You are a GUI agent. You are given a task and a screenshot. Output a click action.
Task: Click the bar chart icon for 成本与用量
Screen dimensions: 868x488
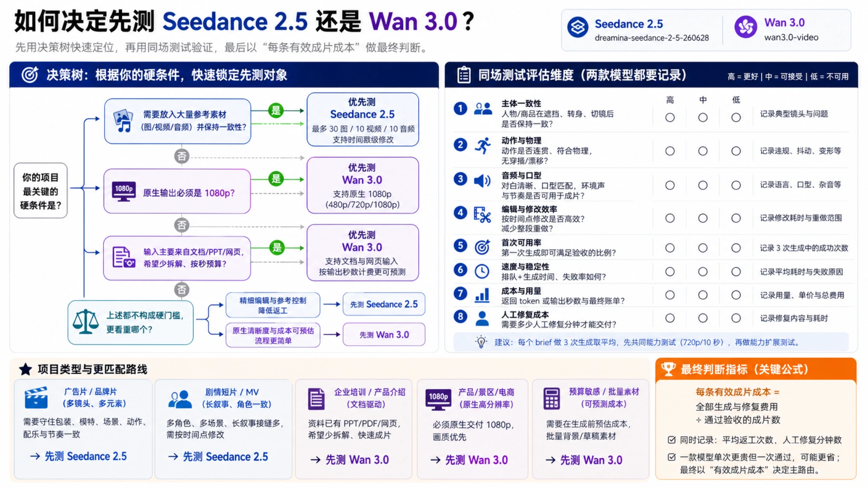[482, 295]
